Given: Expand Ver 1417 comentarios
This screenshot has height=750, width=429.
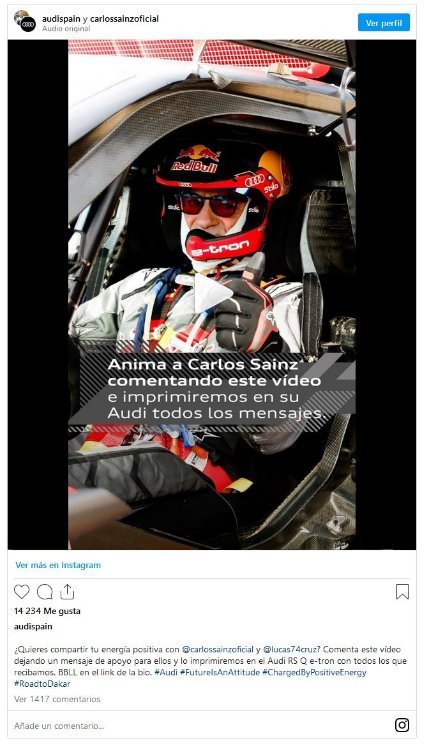Looking at the screenshot, I should (x=57, y=699).
